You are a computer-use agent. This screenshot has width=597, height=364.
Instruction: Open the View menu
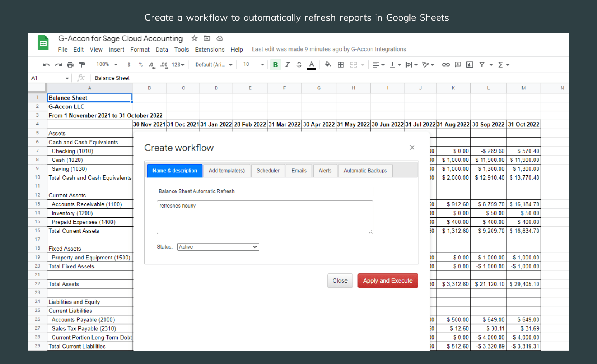(96, 50)
